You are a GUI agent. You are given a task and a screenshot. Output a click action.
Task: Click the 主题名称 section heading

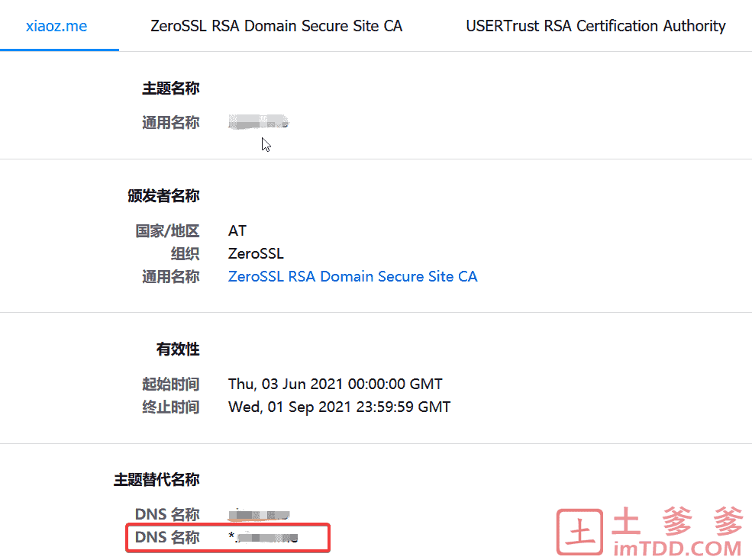pos(171,89)
